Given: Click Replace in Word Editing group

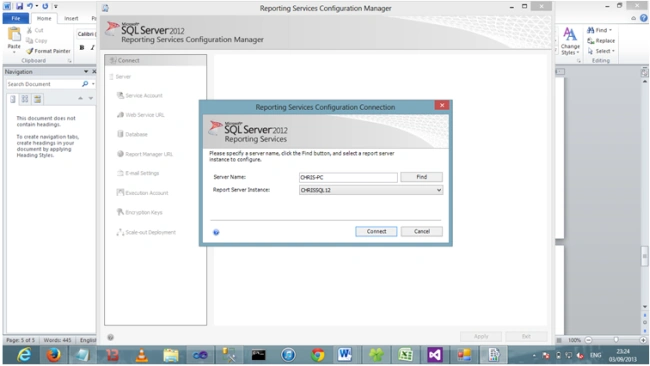Looking at the screenshot, I should (601, 41).
